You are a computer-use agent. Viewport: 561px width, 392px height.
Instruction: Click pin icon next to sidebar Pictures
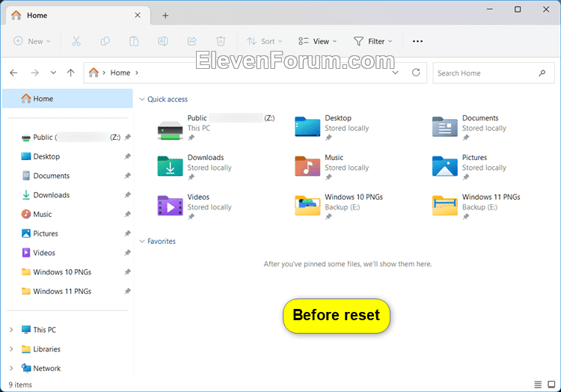(127, 233)
